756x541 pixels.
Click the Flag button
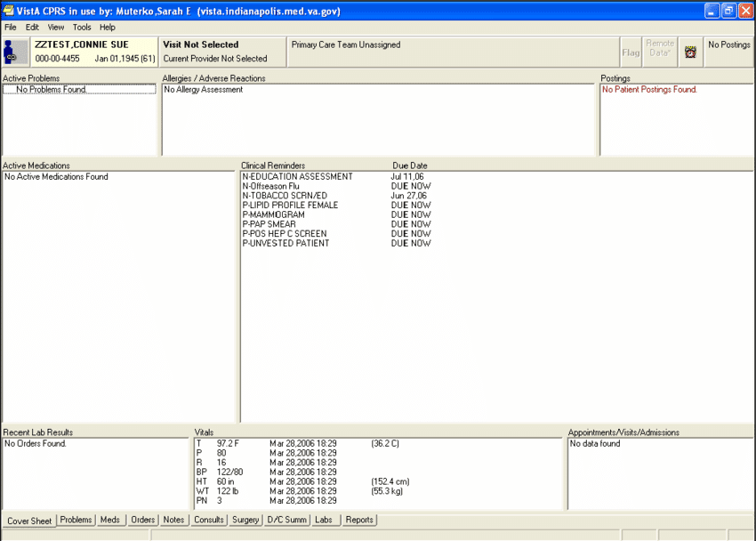tap(631, 52)
